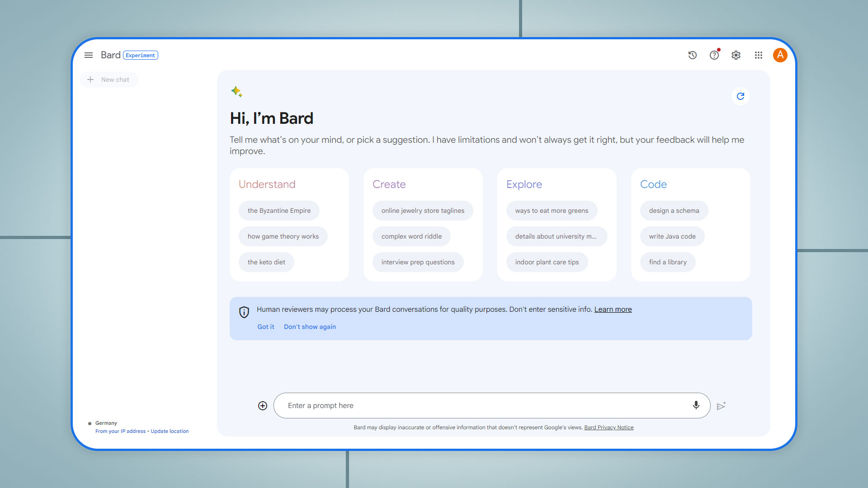Open settings gear icon

[736, 55]
